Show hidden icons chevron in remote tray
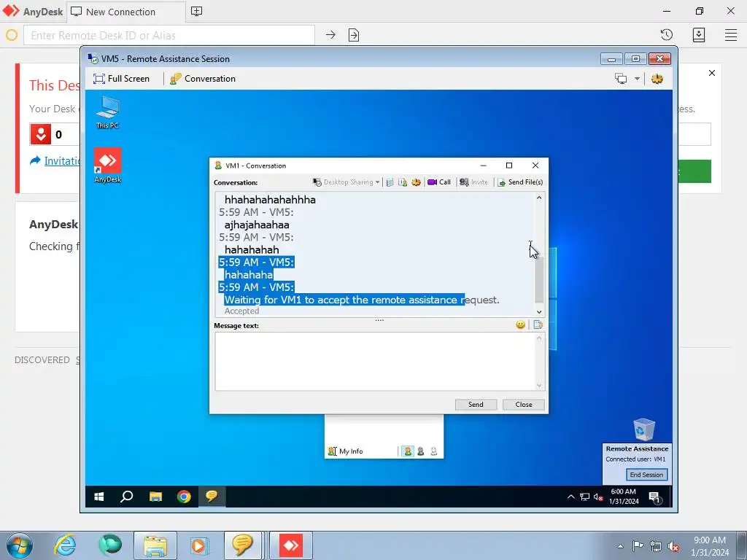 (x=570, y=497)
